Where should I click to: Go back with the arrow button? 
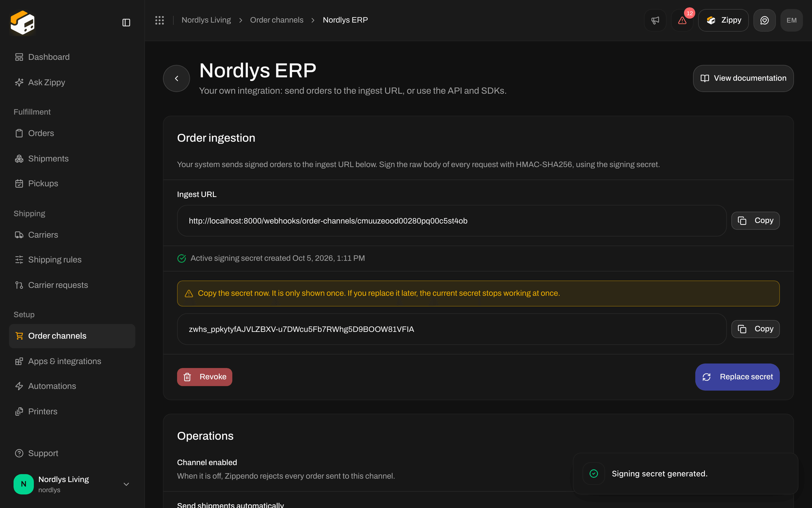176,78
